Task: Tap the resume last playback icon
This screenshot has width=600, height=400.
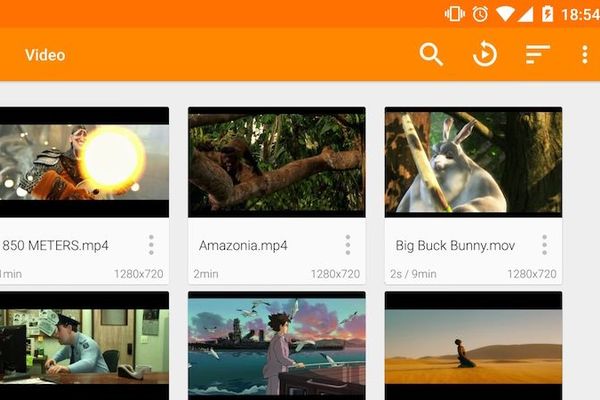Action: (485, 55)
